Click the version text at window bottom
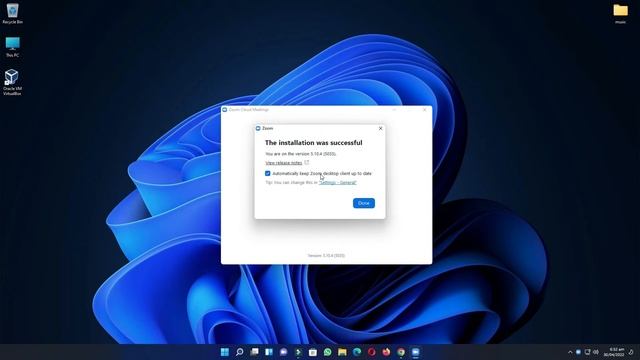 click(x=326, y=256)
